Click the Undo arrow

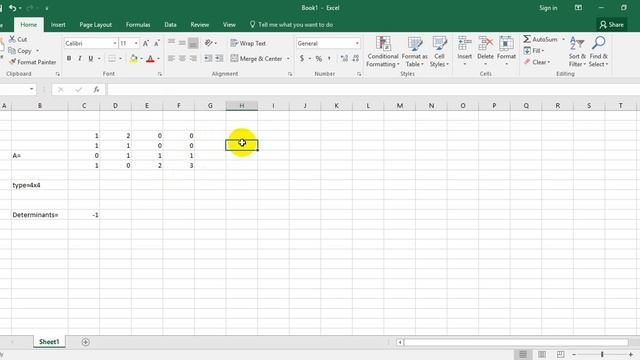[x=13, y=8]
